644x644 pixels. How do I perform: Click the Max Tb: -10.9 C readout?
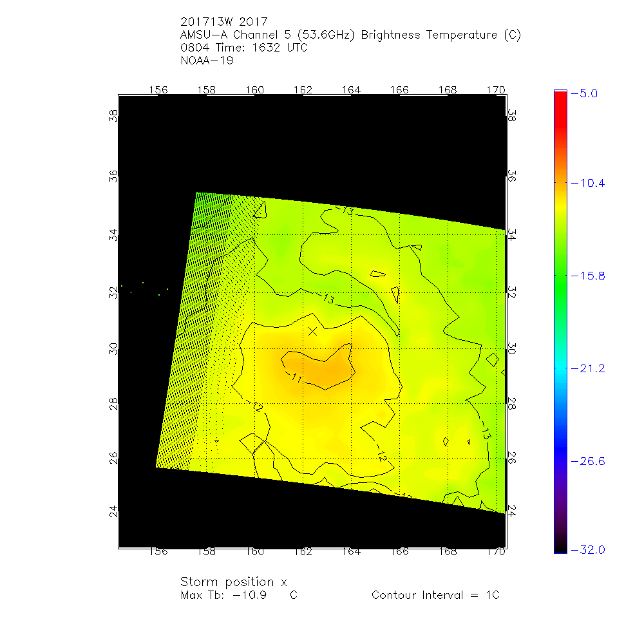coord(239,595)
